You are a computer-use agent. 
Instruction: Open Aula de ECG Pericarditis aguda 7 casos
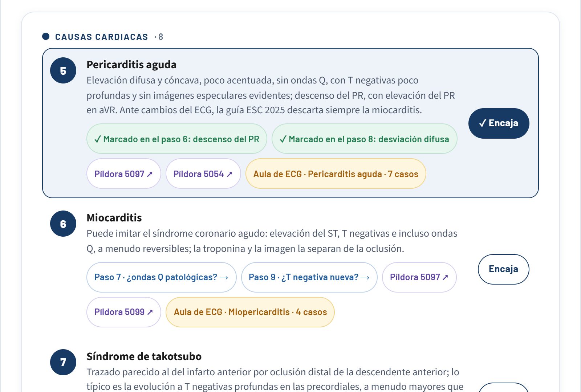pyautogui.click(x=336, y=174)
